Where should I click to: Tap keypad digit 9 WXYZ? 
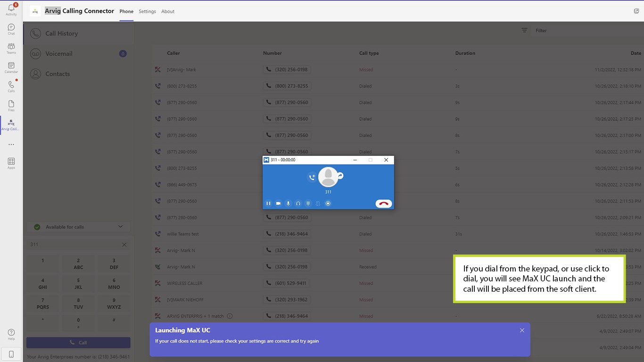click(x=114, y=303)
